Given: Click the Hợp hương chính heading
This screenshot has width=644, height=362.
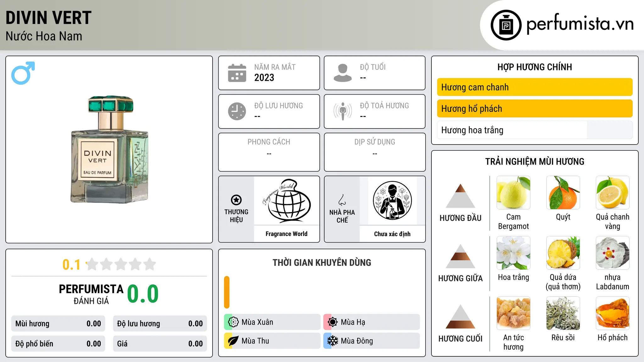Looking at the screenshot, I should point(535,67).
